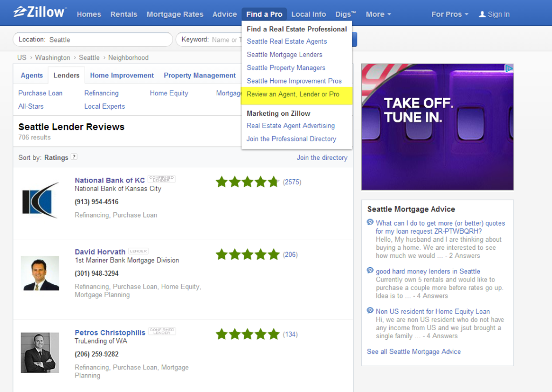The height and width of the screenshot is (392, 552).
Task: Click question icon beside loan request quotes
Action: click(370, 222)
